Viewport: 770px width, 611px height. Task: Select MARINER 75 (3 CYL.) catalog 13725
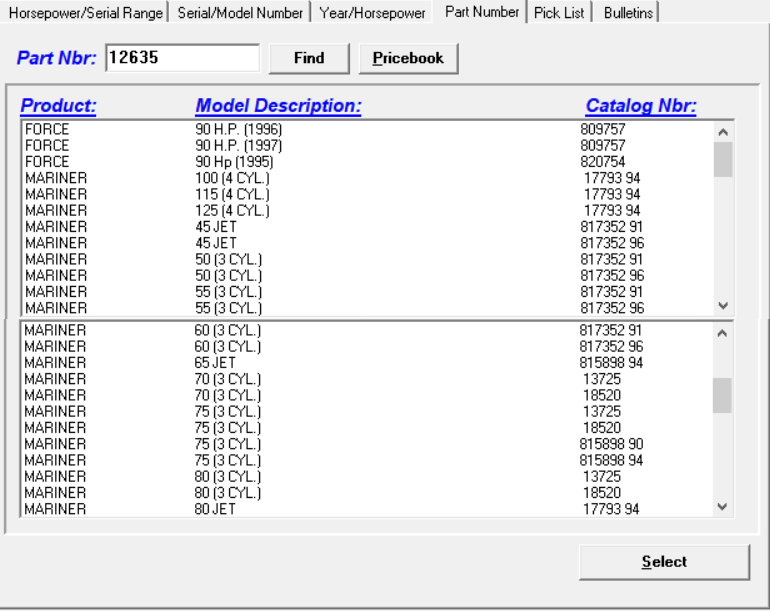tap(367, 411)
